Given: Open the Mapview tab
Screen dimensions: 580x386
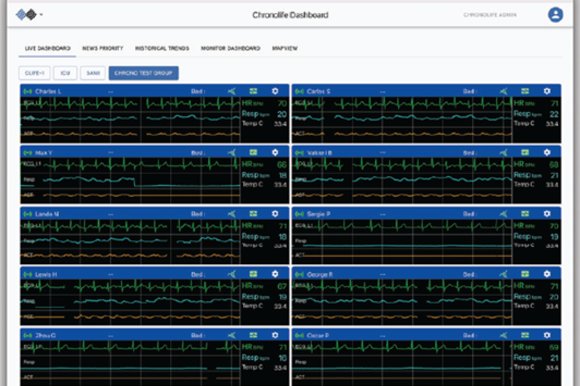Looking at the screenshot, I should pos(285,48).
